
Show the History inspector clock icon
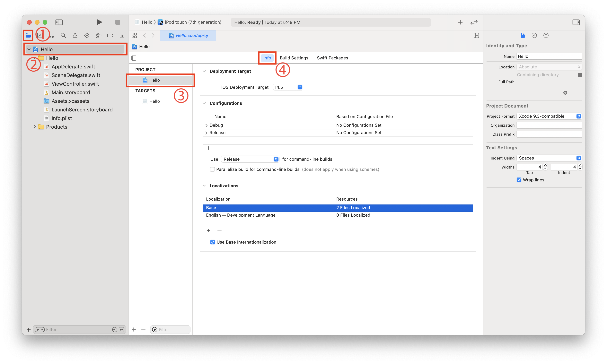coord(534,35)
